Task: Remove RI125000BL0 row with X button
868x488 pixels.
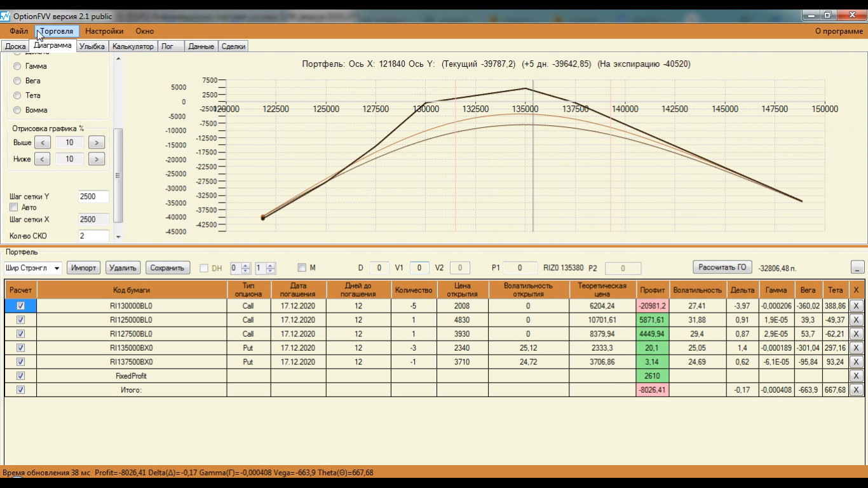Action: (x=856, y=320)
